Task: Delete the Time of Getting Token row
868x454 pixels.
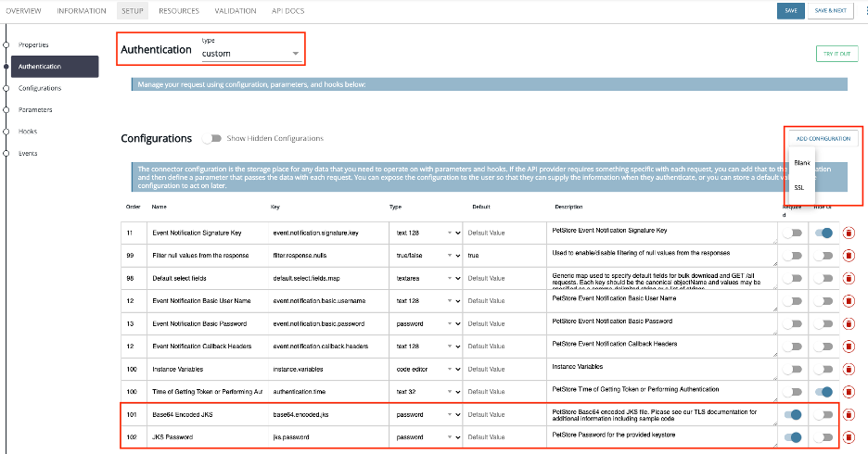Action: pos(849,392)
